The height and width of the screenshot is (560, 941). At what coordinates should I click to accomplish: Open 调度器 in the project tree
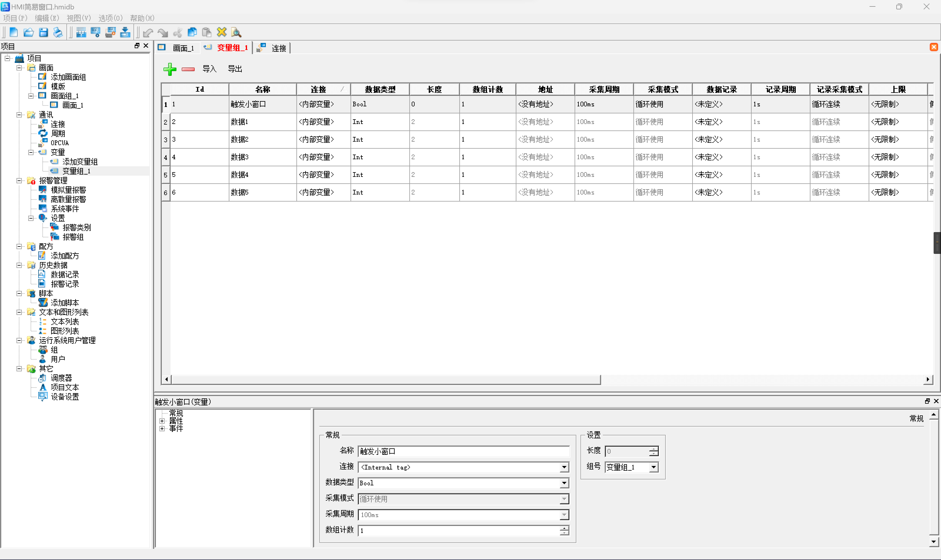click(x=61, y=378)
